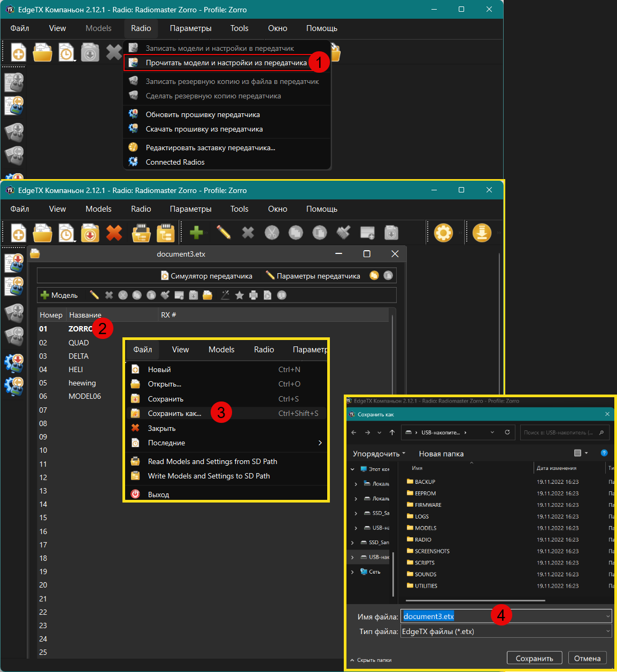Click the small yellow folder icon in the model toolbar
This screenshot has height=672, width=617.
click(x=207, y=295)
